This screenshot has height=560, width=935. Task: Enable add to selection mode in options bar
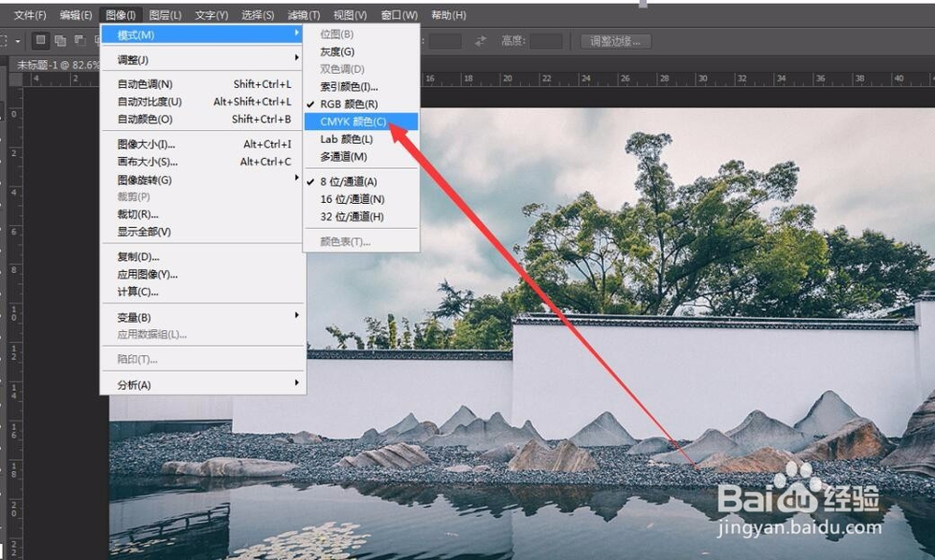click(59, 40)
